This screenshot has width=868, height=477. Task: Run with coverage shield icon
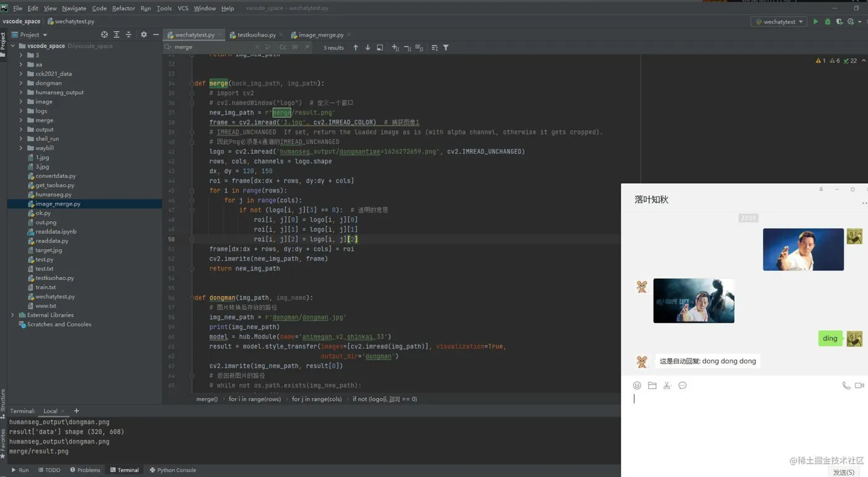[839, 22]
